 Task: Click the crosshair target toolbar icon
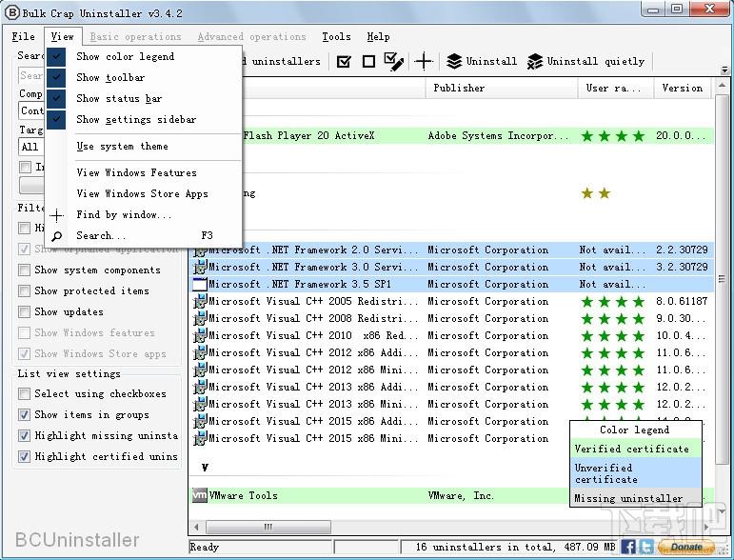click(x=424, y=61)
